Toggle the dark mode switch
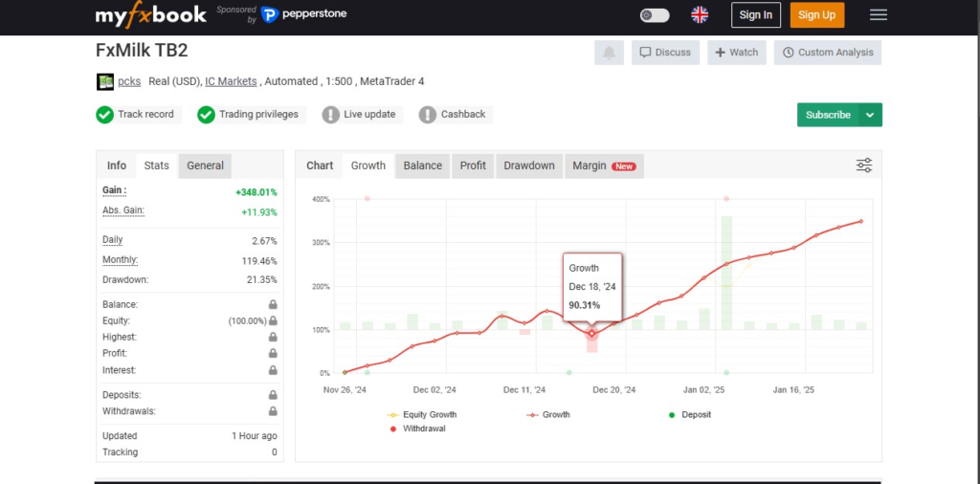The height and width of the screenshot is (484, 980). coord(655,14)
